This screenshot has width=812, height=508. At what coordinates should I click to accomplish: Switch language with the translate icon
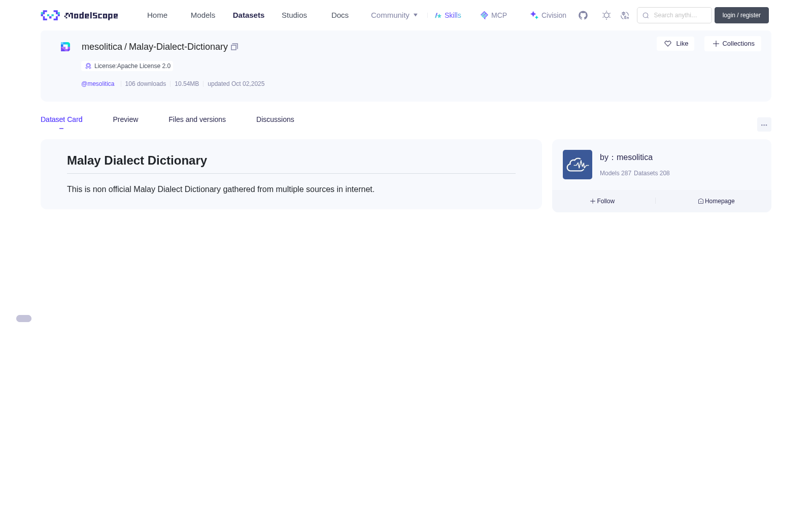tap(625, 15)
